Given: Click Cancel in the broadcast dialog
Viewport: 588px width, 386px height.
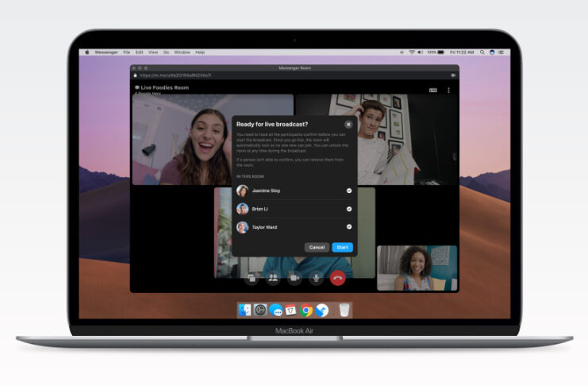Looking at the screenshot, I should coord(317,247).
